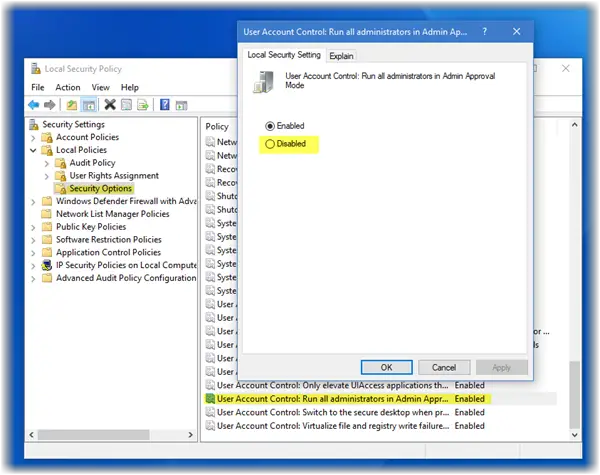Image resolution: width=600 pixels, height=475 pixels.
Task: Toggle Show/Hide Console Tree icon
Action: pyautogui.click(x=89, y=104)
